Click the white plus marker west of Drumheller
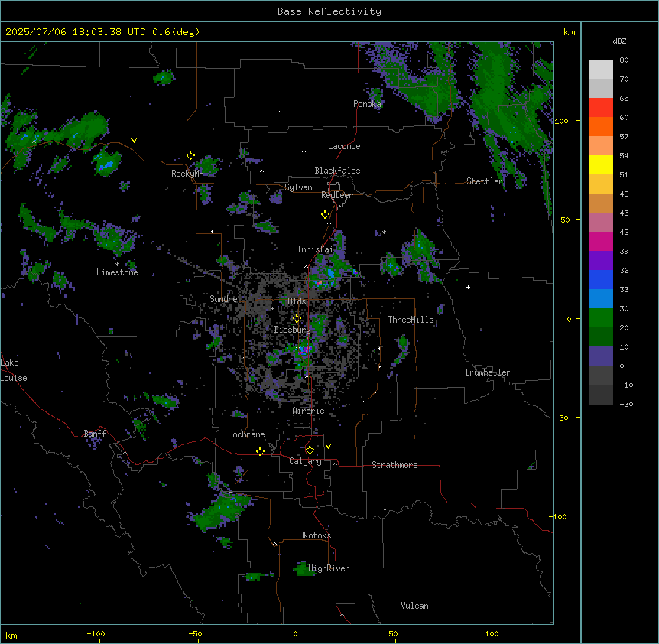Image resolution: width=659 pixels, height=644 pixels. [468, 287]
